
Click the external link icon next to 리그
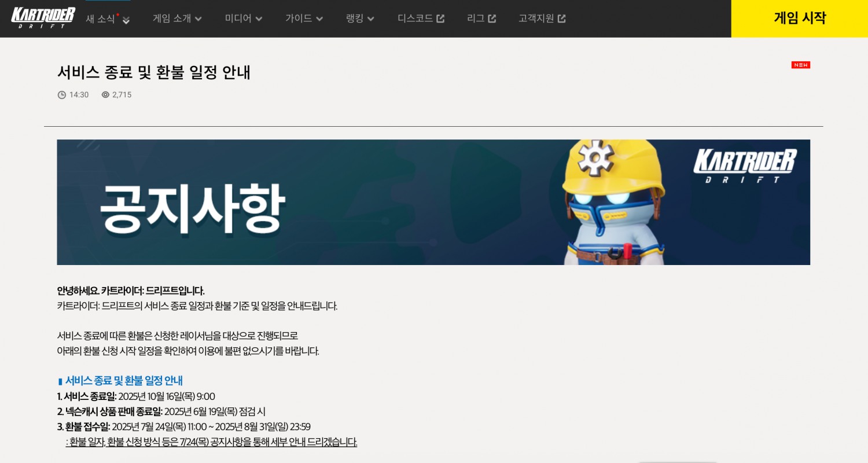point(493,18)
